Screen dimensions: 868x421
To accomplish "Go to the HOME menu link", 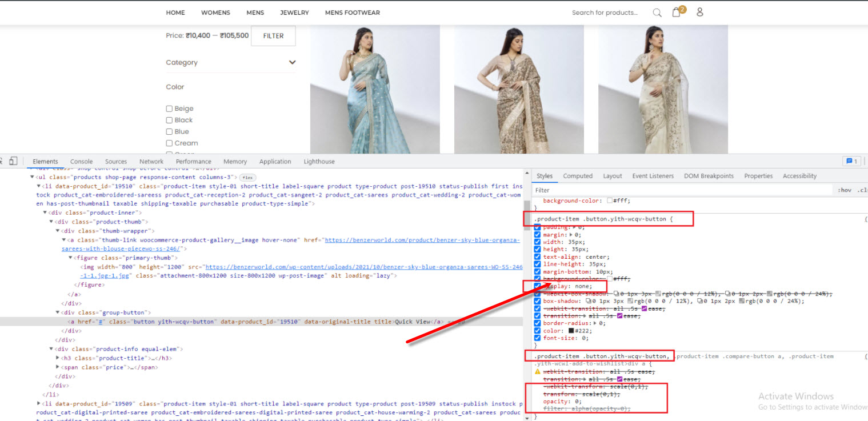I will (x=175, y=13).
